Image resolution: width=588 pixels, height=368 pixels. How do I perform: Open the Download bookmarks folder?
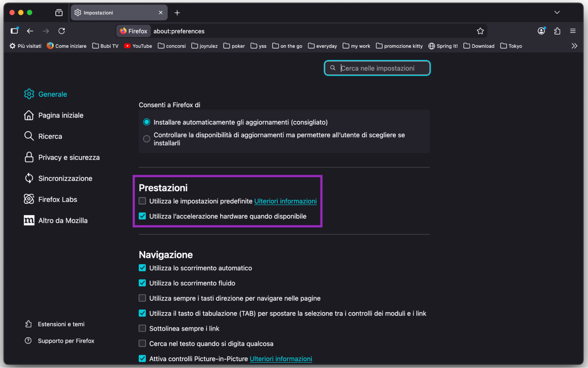tap(479, 46)
